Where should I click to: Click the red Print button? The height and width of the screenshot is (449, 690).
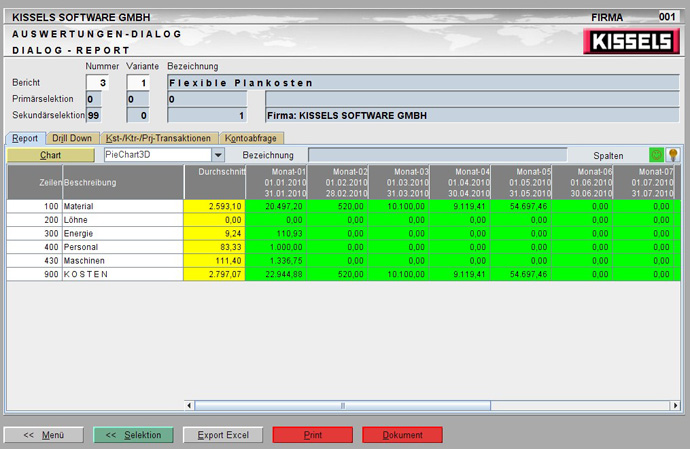point(313,435)
